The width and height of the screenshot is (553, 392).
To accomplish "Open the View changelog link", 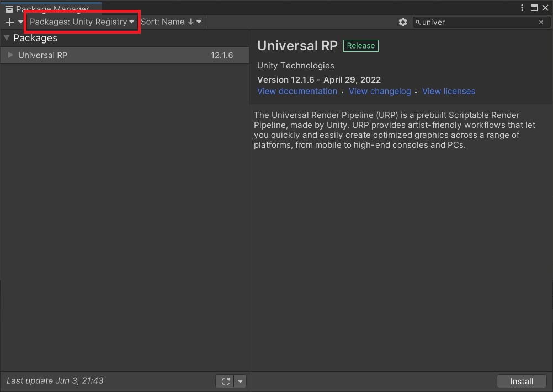I will pos(380,91).
